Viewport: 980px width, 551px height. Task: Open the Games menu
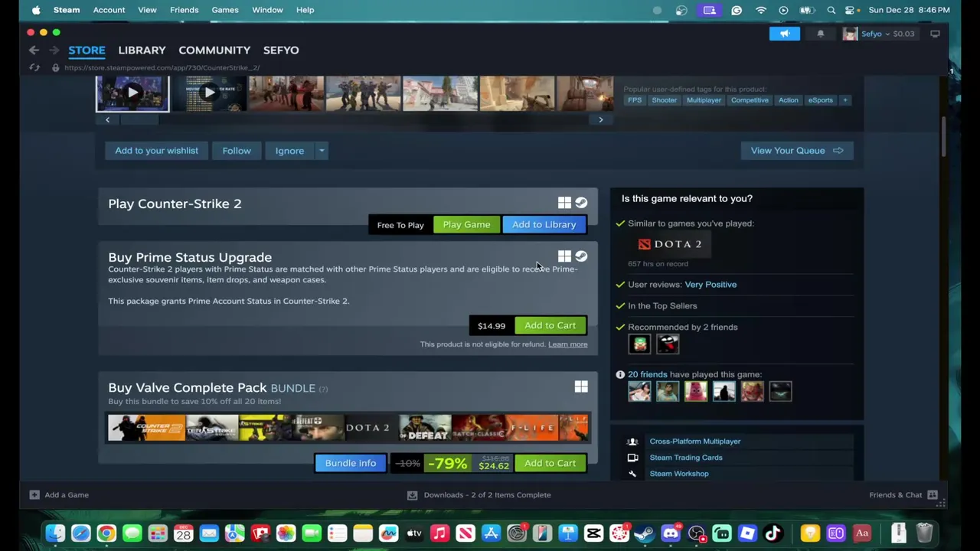pos(225,10)
